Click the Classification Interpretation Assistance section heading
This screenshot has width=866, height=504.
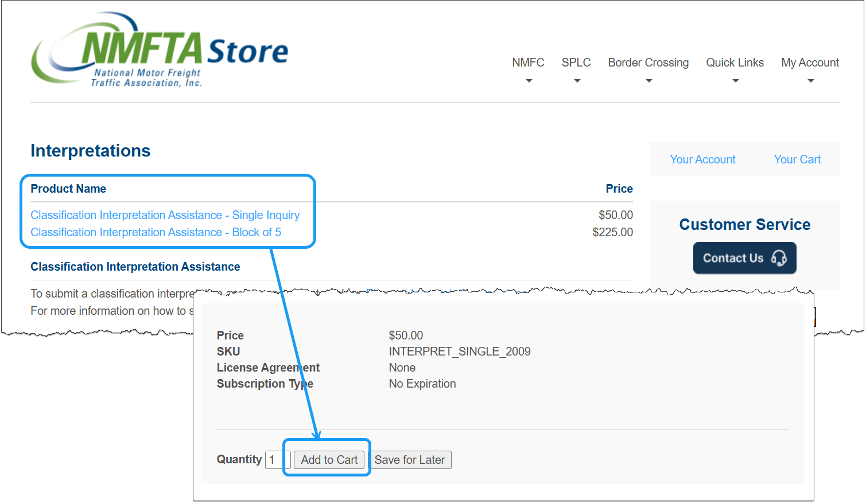coord(135,267)
